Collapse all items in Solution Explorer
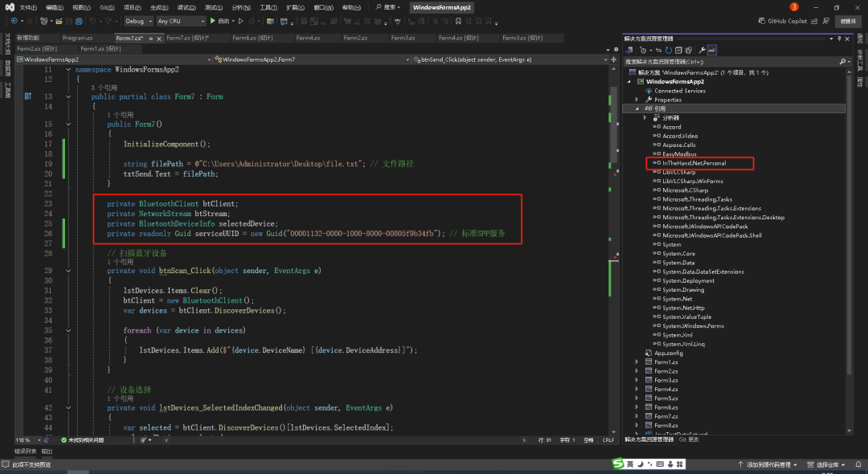Screen dimensions: 868x474 [678, 50]
